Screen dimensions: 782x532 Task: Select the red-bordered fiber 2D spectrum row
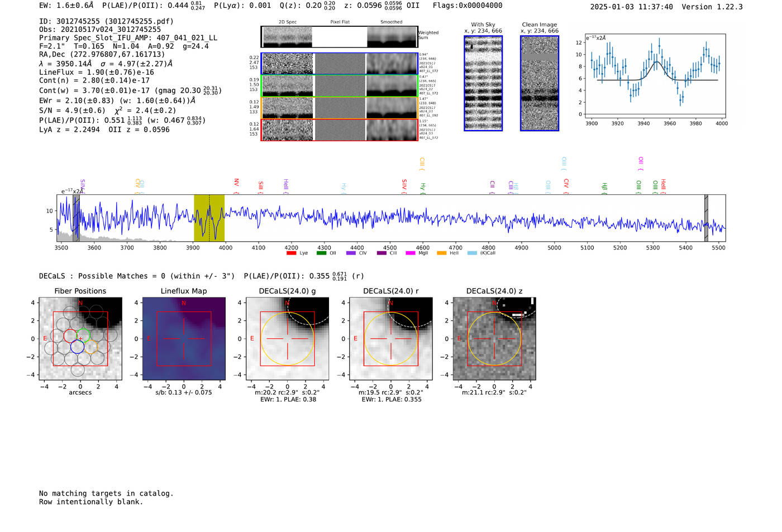pyautogui.click(x=340, y=130)
